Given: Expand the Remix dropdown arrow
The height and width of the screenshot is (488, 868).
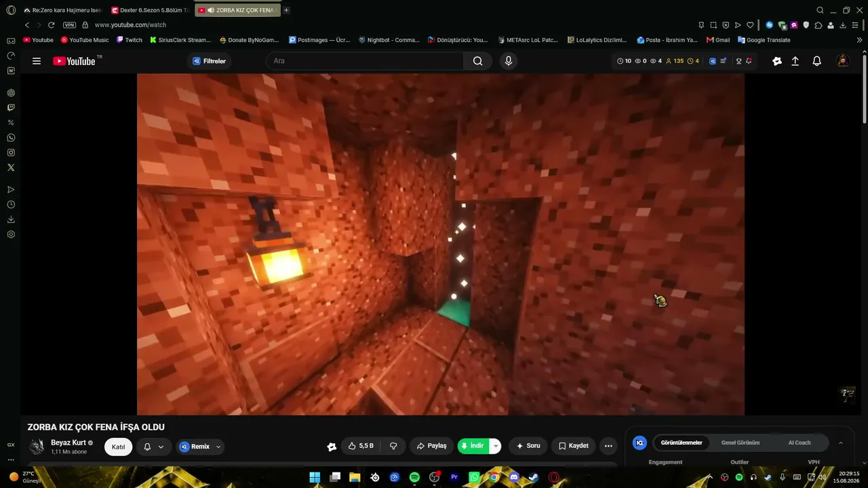Looking at the screenshot, I should [x=218, y=447].
